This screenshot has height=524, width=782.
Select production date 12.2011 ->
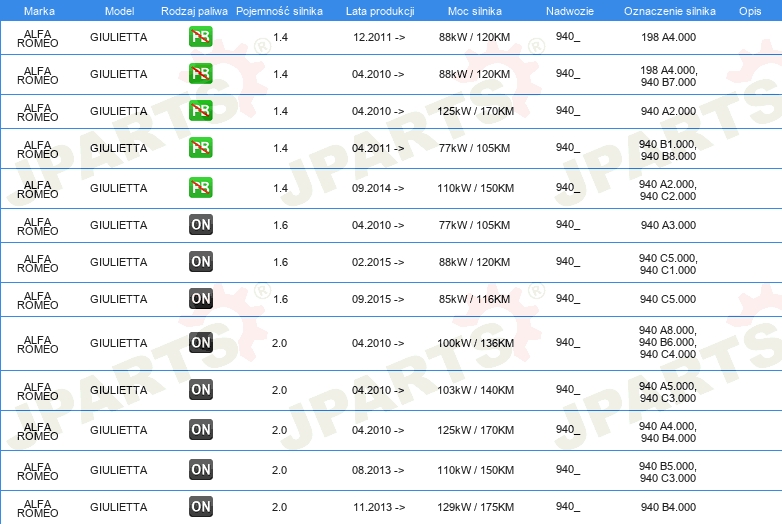pos(379,37)
